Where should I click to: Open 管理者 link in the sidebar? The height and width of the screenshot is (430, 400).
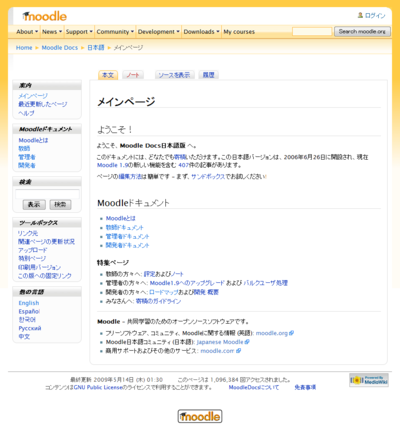click(x=27, y=157)
